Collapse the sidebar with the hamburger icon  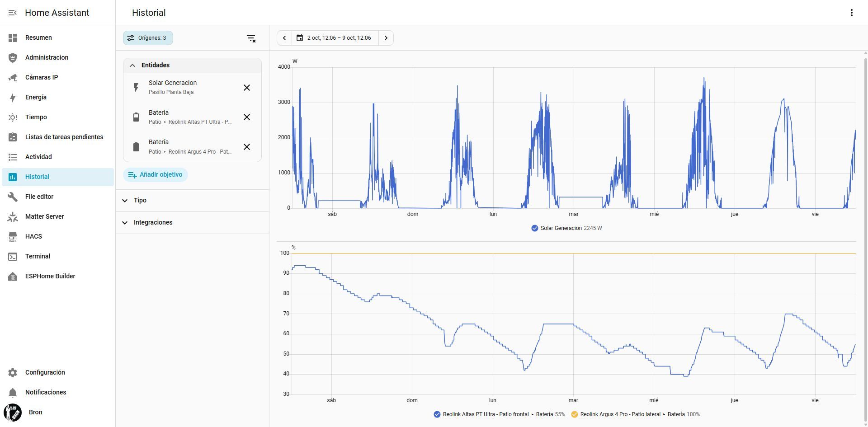[x=13, y=13]
